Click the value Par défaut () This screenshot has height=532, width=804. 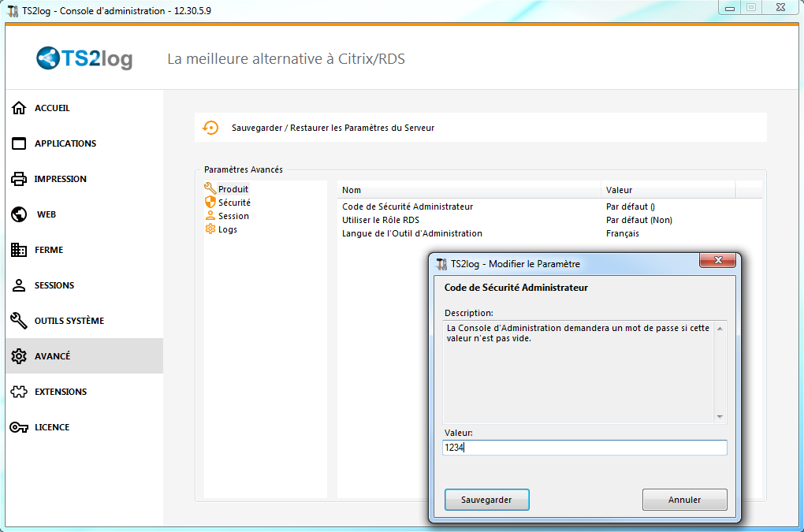(630, 206)
